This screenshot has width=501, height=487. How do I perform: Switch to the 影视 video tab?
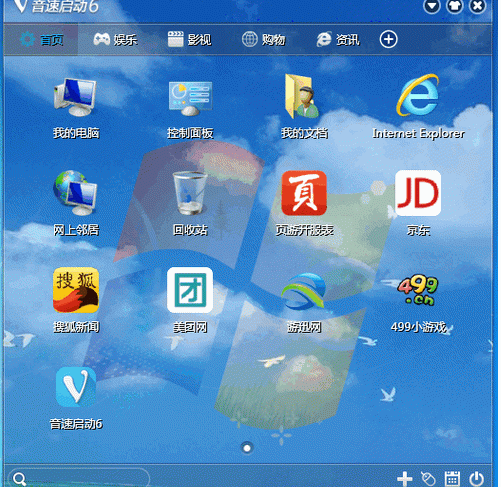click(189, 39)
